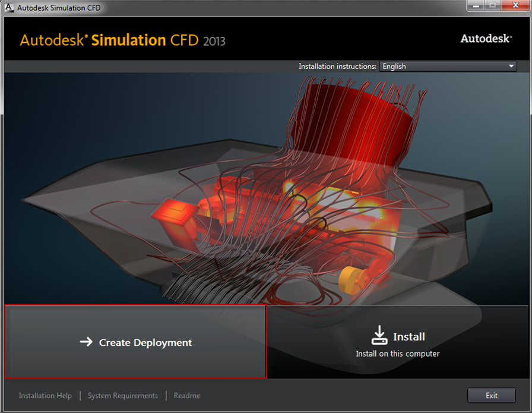Click the Autodesk Simulation CFD 2013 logo
Image resolution: width=532 pixels, height=413 pixels.
(122, 40)
